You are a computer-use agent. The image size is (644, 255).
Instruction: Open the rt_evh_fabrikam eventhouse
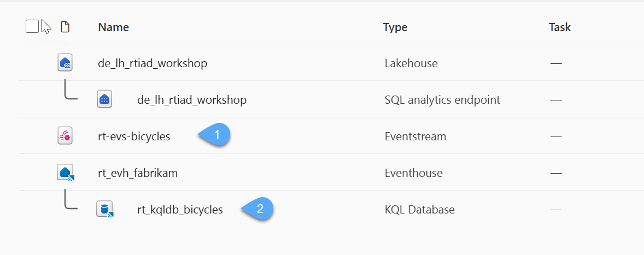click(x=138, y=173)
